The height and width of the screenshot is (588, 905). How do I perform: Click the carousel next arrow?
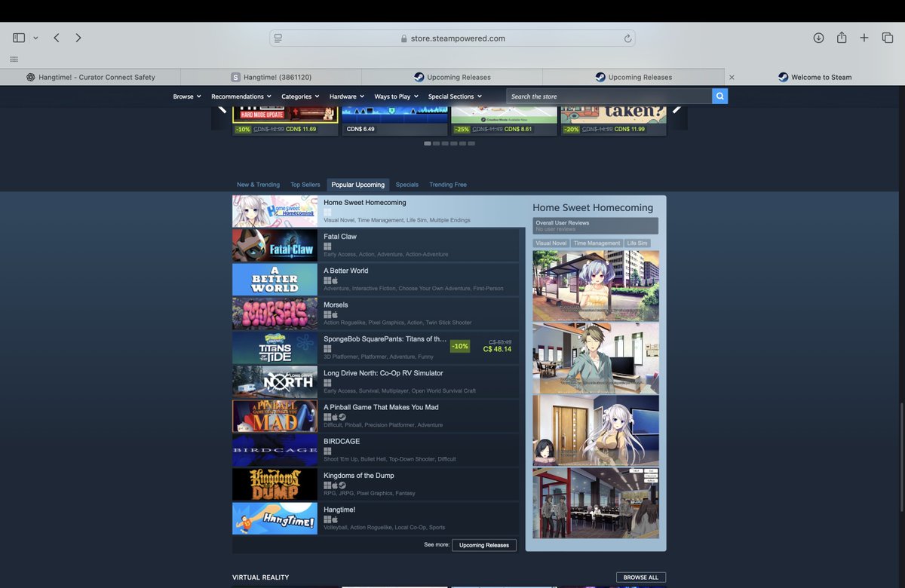[676, 109]
